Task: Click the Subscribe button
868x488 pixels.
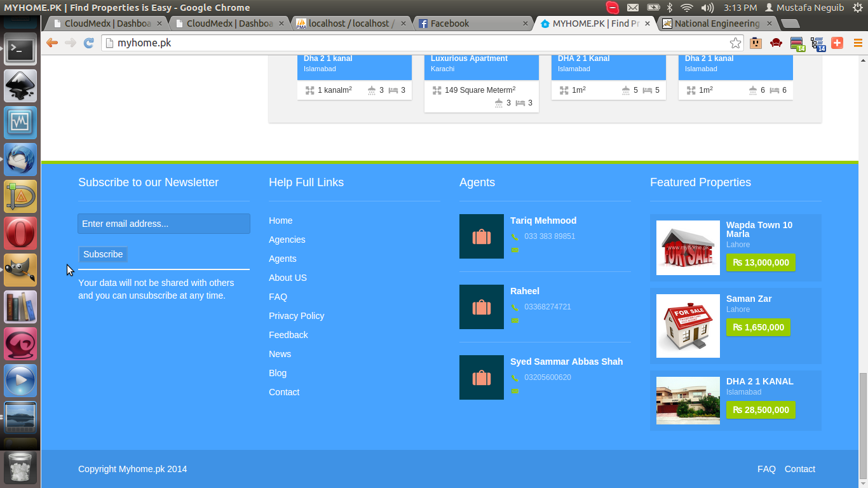Action: coord(103,254)
